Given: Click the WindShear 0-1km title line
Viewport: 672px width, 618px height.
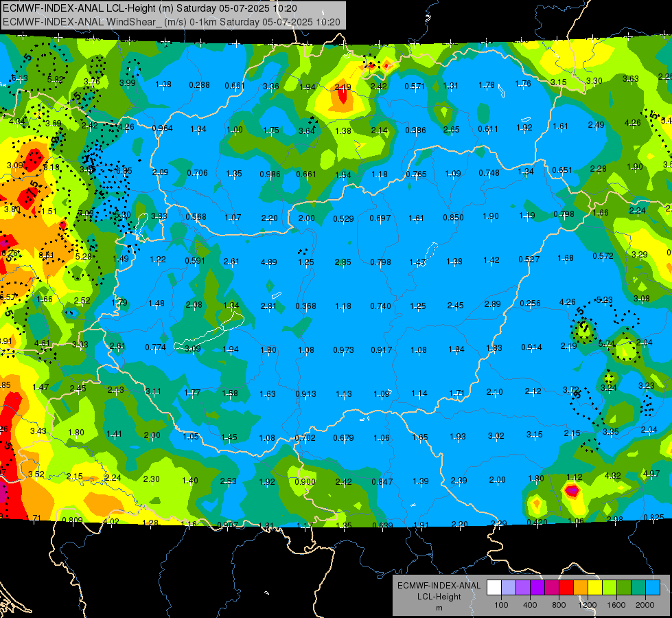Looking at the screenshot, I should click(172, 22).
